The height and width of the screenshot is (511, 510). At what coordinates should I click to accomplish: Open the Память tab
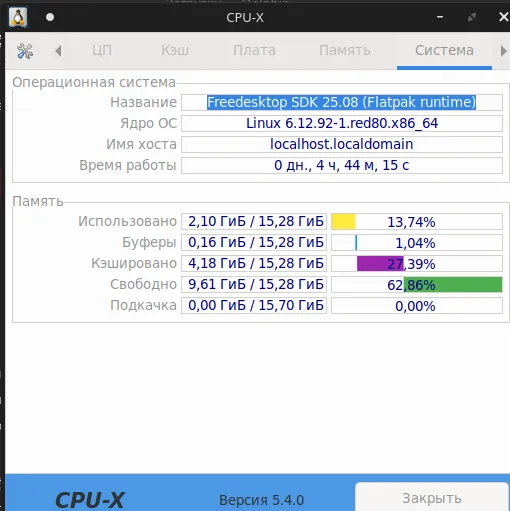click(x=345, y=51)
